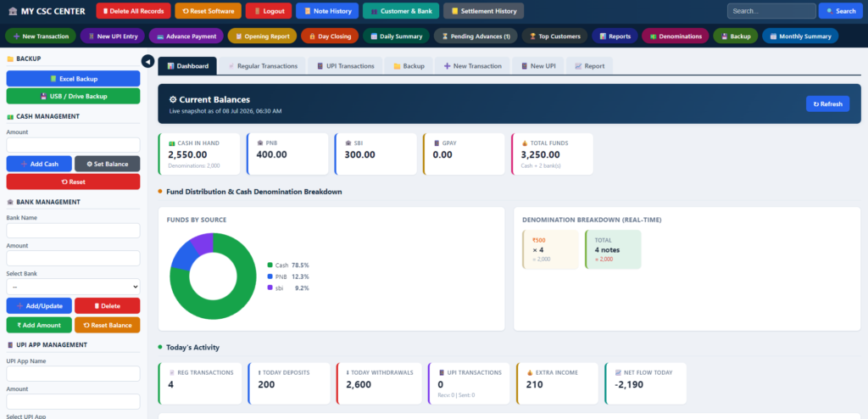Viewport: 868px width, 419px height.
Task: Open the Opening Report pill
Action: 262,36
